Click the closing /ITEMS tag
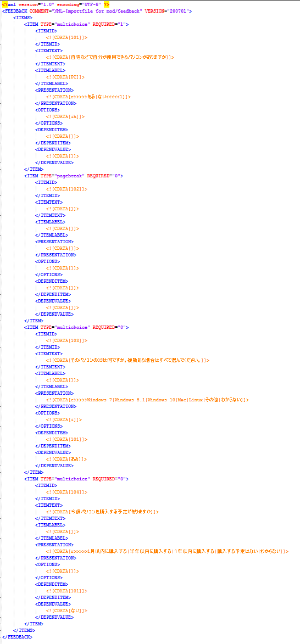Viewport: 300px width, 644px height. click(24, 630)
